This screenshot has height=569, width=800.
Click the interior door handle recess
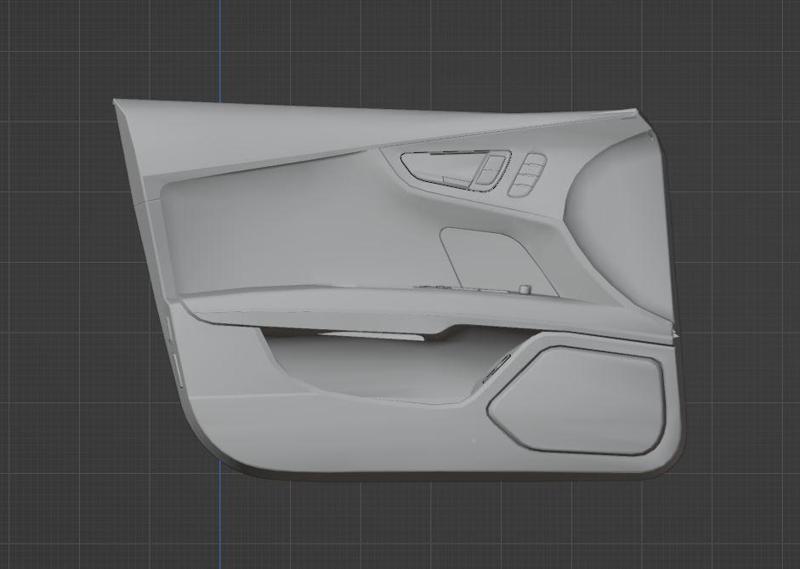pos(456,169)
